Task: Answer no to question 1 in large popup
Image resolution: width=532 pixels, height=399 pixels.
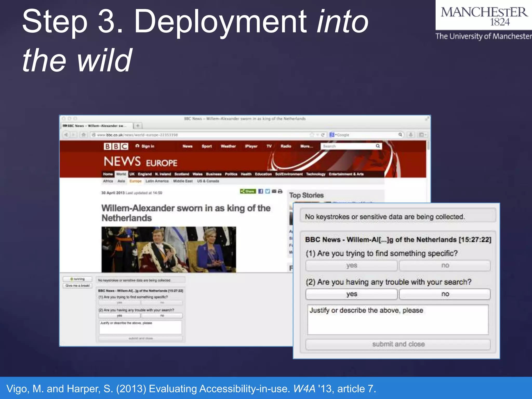Action: pos(445,265)
